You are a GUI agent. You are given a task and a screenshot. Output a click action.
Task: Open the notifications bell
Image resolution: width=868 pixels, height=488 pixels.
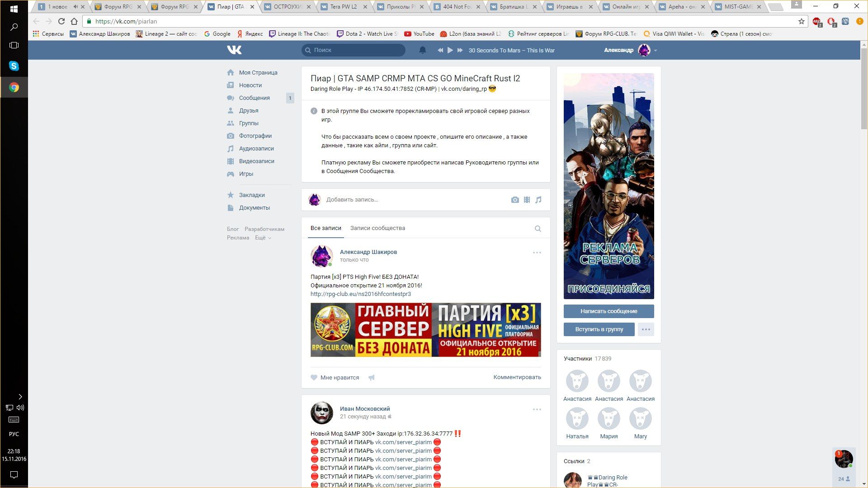click(422, 50)
